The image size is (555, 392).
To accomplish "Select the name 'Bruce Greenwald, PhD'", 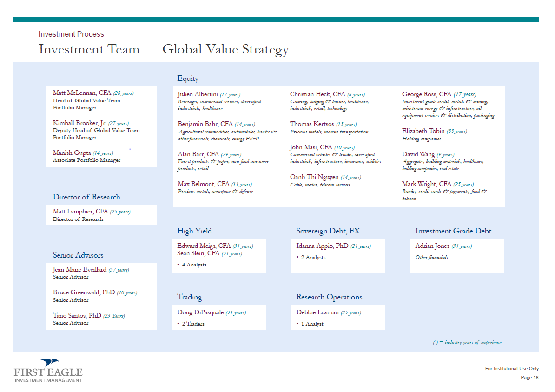I will (84, 292).
